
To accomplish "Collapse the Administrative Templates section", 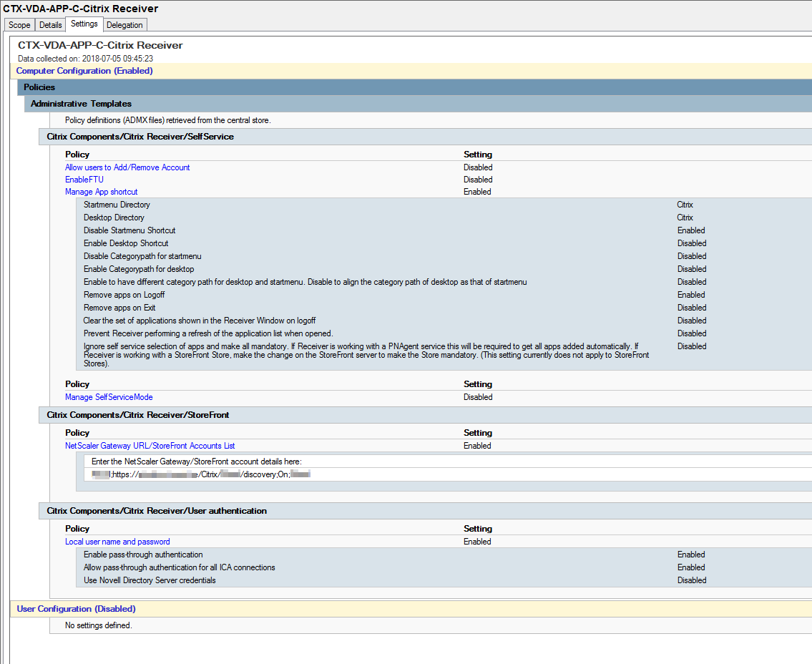I will coord(80,104).
